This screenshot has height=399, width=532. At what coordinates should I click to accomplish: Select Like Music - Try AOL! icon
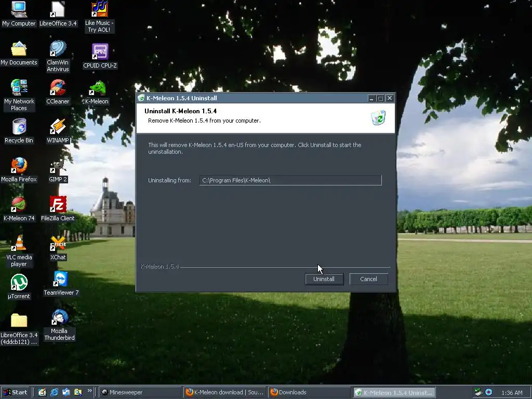[x=99, y=17]
